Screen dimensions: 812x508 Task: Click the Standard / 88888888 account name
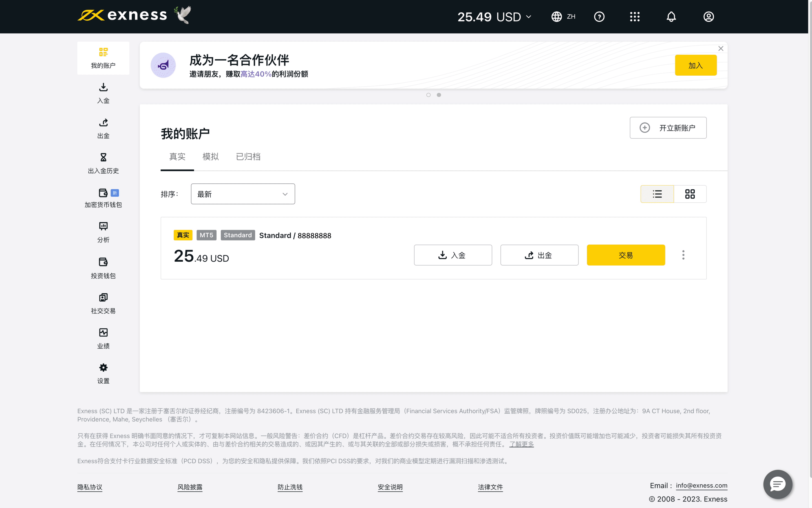(295, 236)
